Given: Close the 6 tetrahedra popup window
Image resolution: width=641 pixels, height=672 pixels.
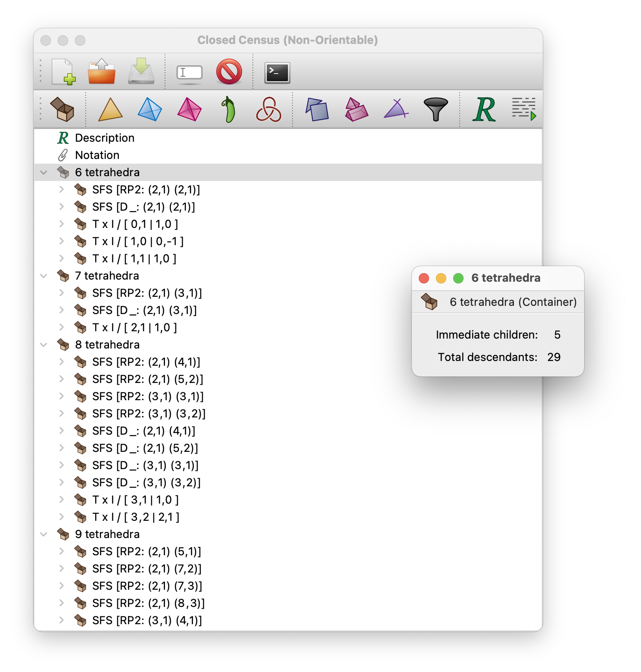Looking at the screenshot, I should [424, 278].
